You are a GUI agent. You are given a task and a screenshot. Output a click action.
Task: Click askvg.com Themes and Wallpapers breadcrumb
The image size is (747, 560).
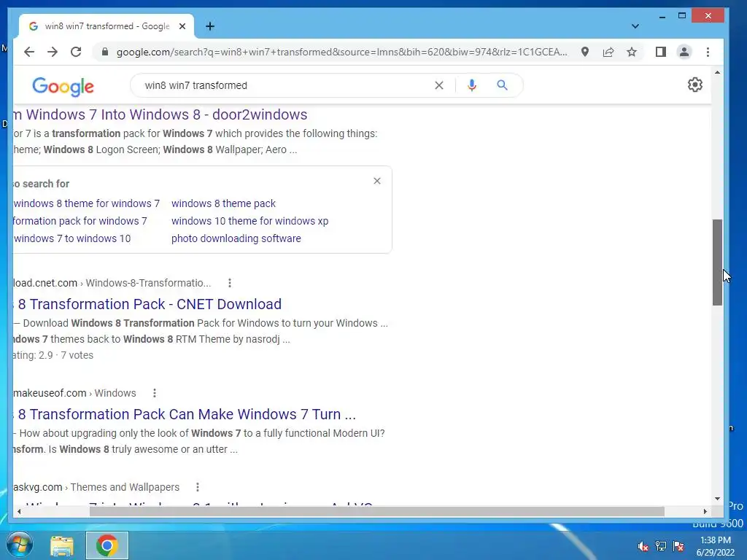tap(97, 487)
